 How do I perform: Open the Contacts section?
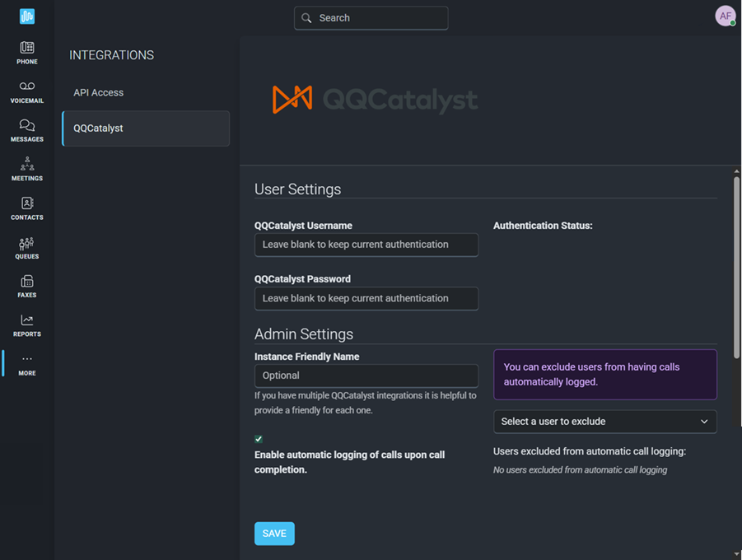[26, 209]
